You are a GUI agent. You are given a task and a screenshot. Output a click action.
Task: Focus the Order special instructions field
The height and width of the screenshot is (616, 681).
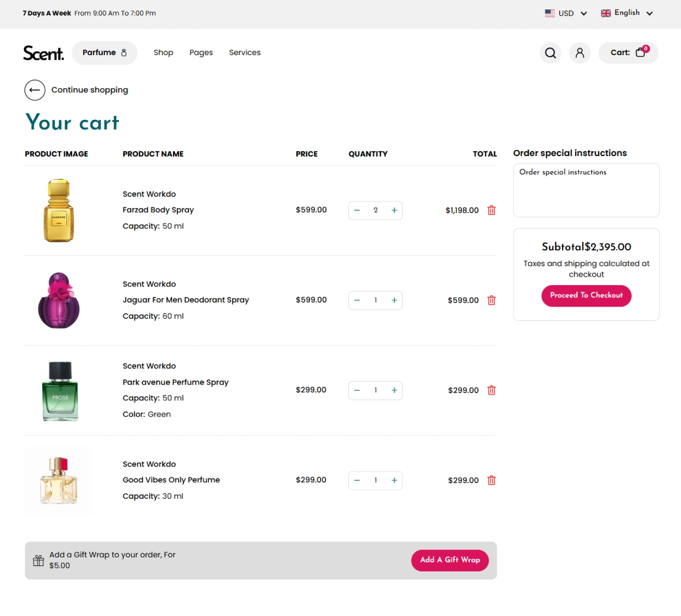point(586,190)
